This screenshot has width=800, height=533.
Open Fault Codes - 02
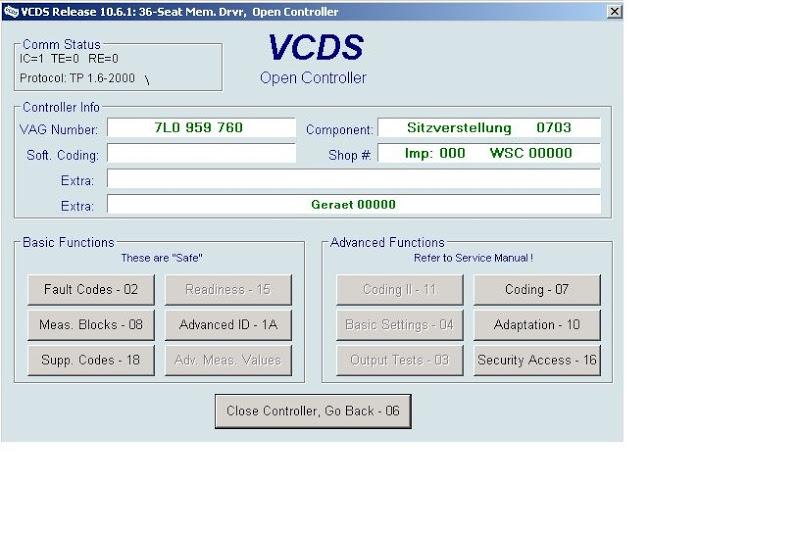[91, 290]
